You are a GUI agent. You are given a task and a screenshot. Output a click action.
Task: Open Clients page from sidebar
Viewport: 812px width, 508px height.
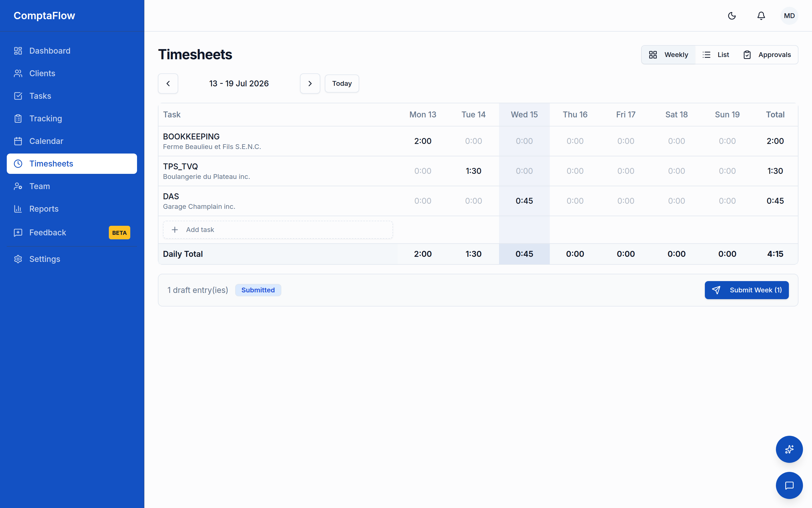(x=72, y=73)
